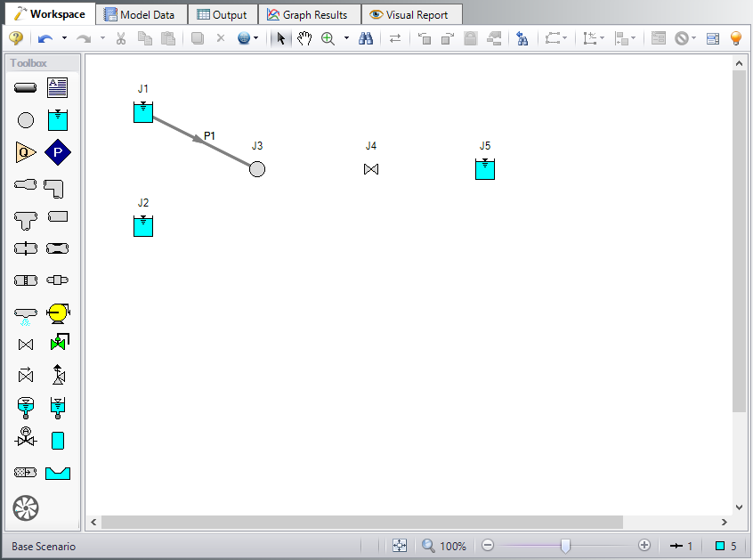Click the fit-to-window icon in status bar
The height and width of the screenshot is (560, 753).
(x=400, y=546)
